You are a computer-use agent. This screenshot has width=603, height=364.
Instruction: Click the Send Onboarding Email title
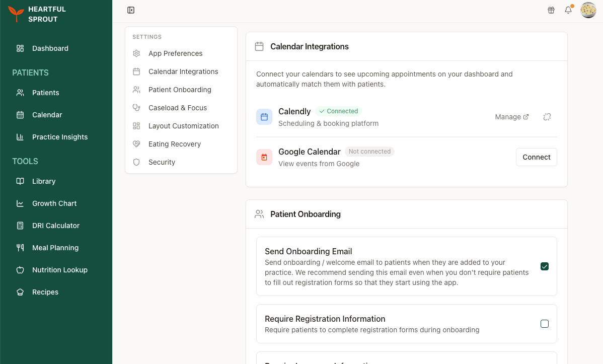[308, 251]
